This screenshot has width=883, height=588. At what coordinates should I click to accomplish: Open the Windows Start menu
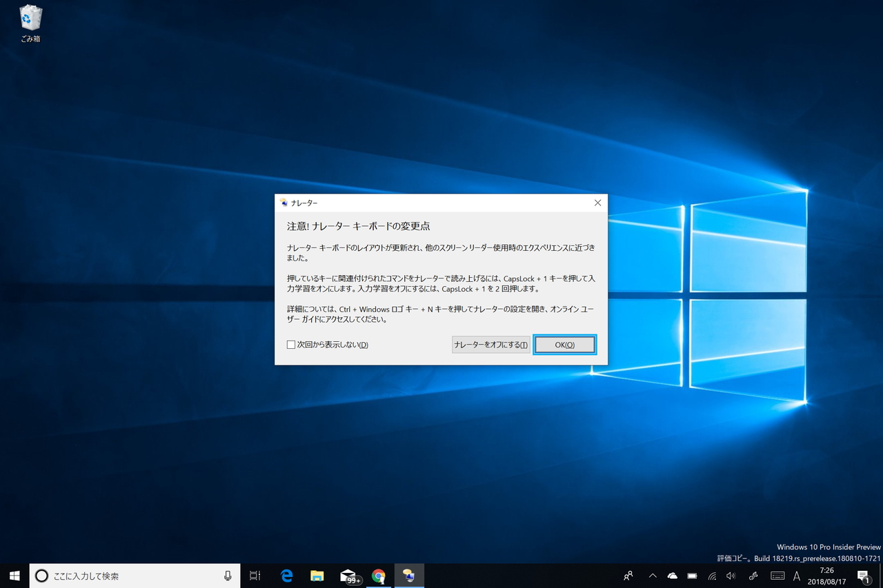14,576
